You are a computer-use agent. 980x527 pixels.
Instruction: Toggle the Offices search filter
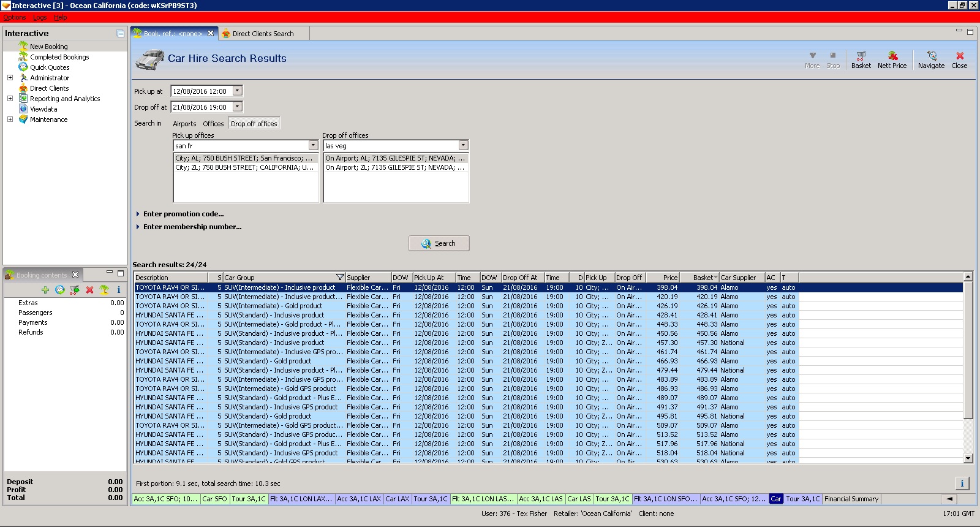(213, 124)
